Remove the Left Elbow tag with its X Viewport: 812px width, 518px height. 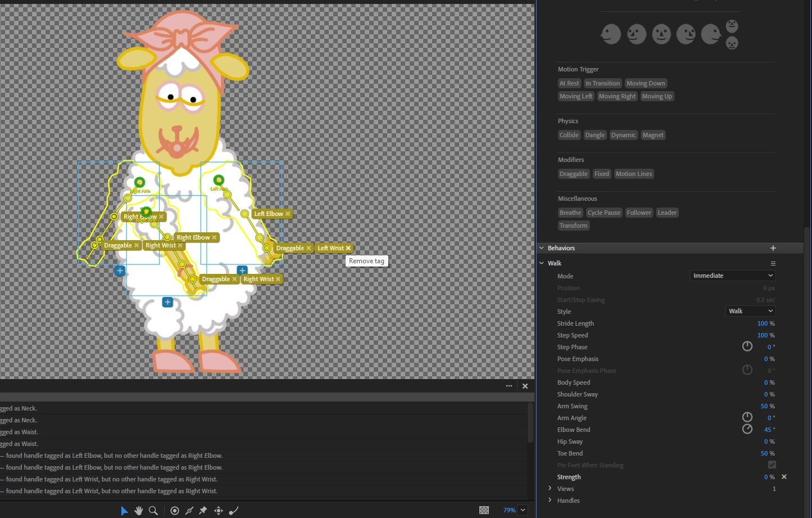288,214
